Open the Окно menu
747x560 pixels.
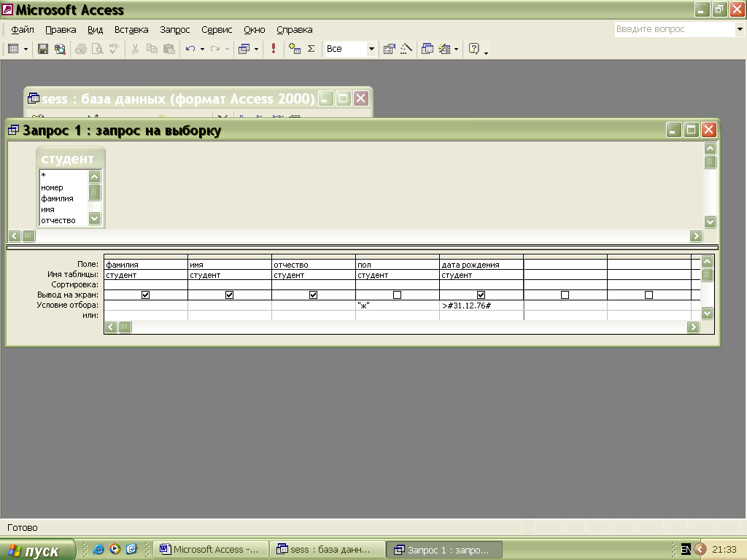[x=255, y=29]
